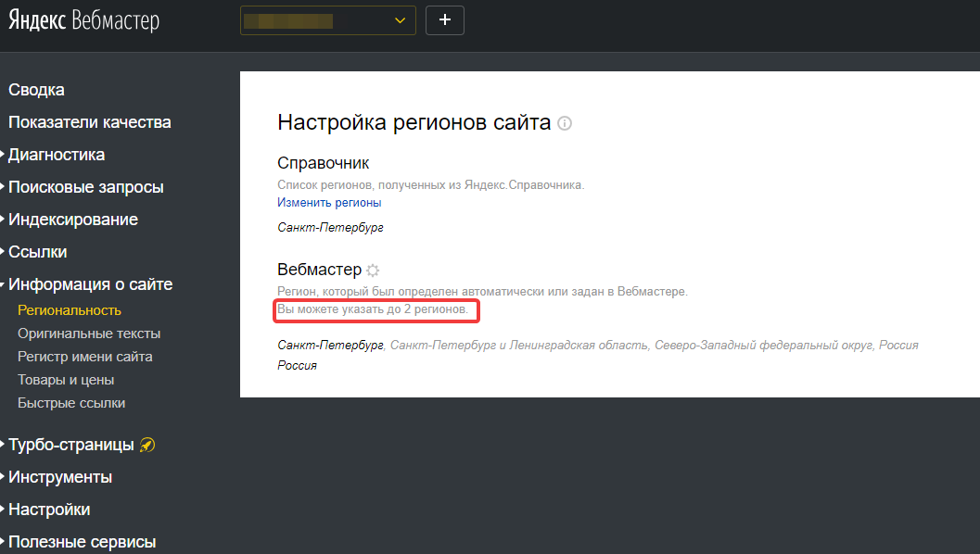Open Сводка in the sidebar

point(36,89)
